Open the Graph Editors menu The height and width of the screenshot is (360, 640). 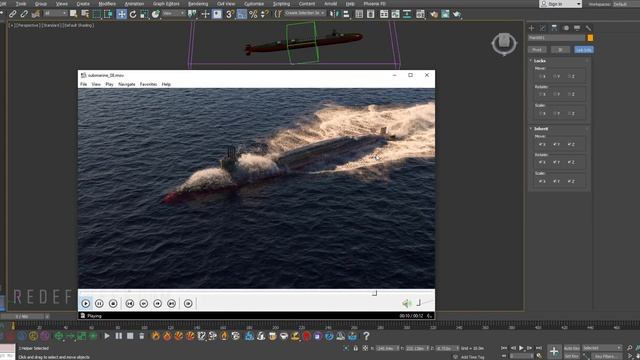click(x=166, y=4)
